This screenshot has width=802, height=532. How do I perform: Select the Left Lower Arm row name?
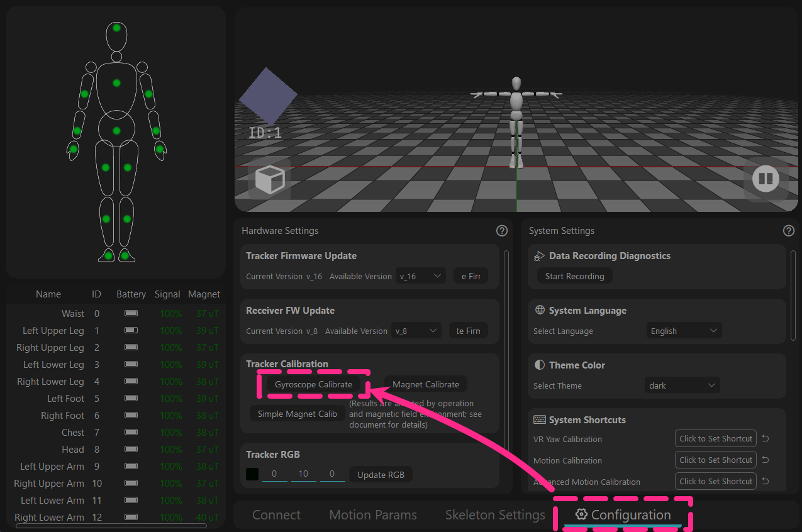52,500
